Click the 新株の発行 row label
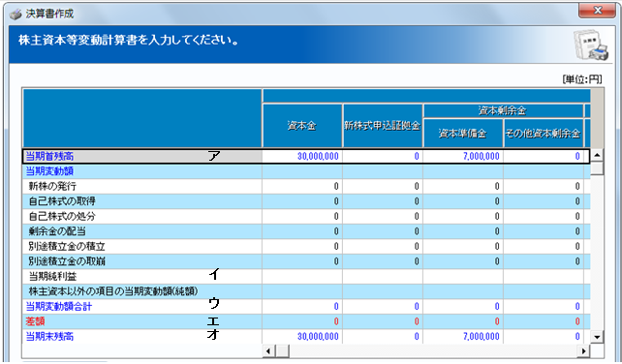Viewport: 622px width, 364px height. point(142,187)
